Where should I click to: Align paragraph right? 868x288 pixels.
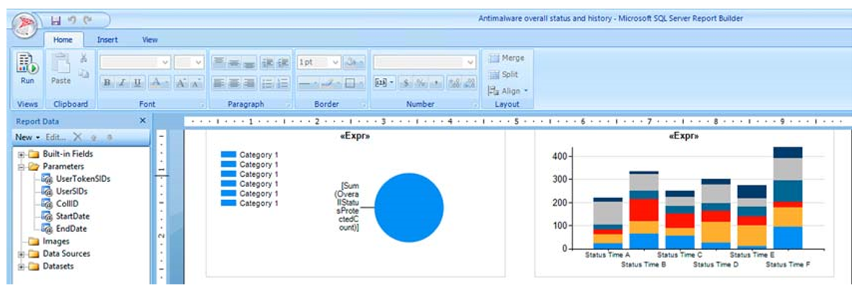[x=248, y=82]
